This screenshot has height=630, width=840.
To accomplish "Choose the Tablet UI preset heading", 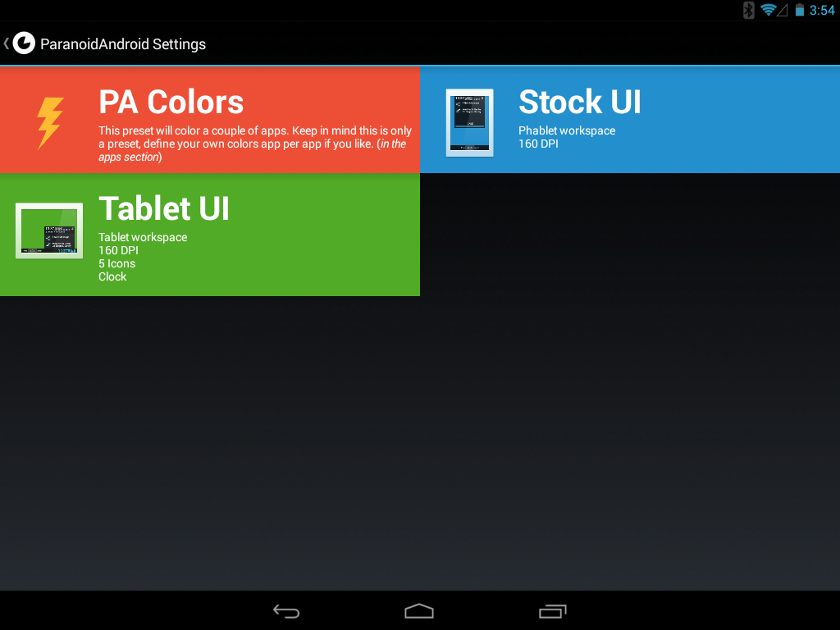I will tap(164, 208).
